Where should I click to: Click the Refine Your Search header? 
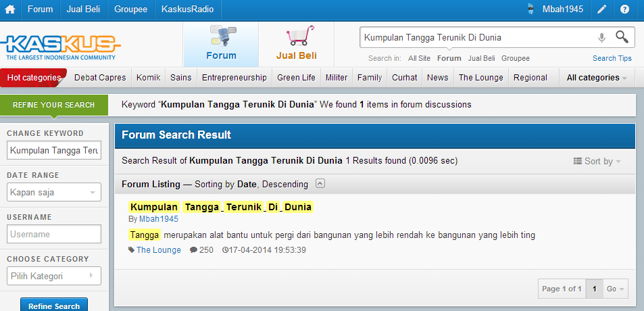54,105
